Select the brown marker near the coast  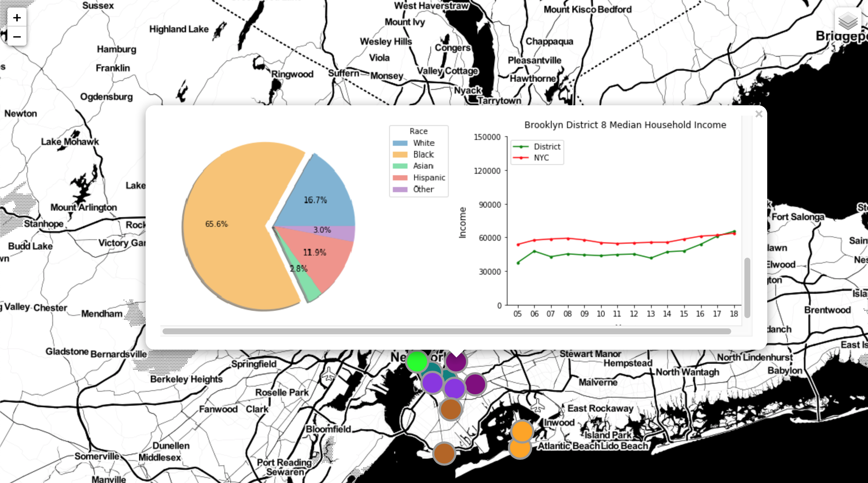(x=444, y=454)
